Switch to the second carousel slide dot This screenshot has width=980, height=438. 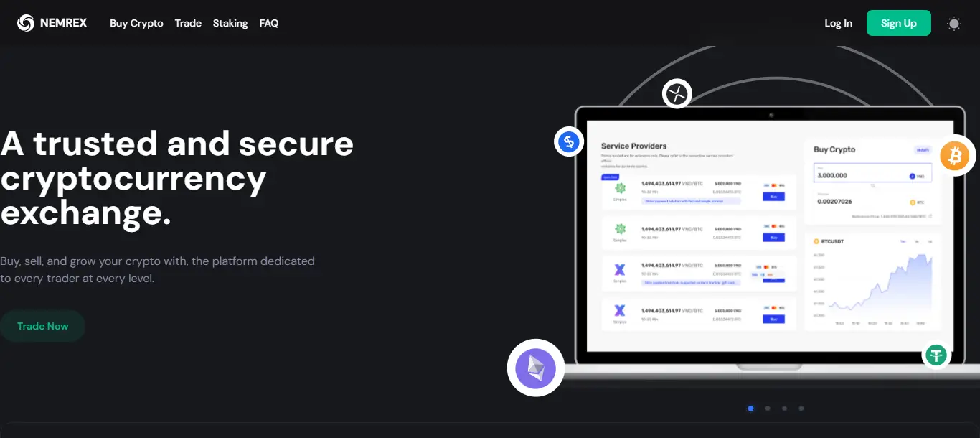[768, 409]
